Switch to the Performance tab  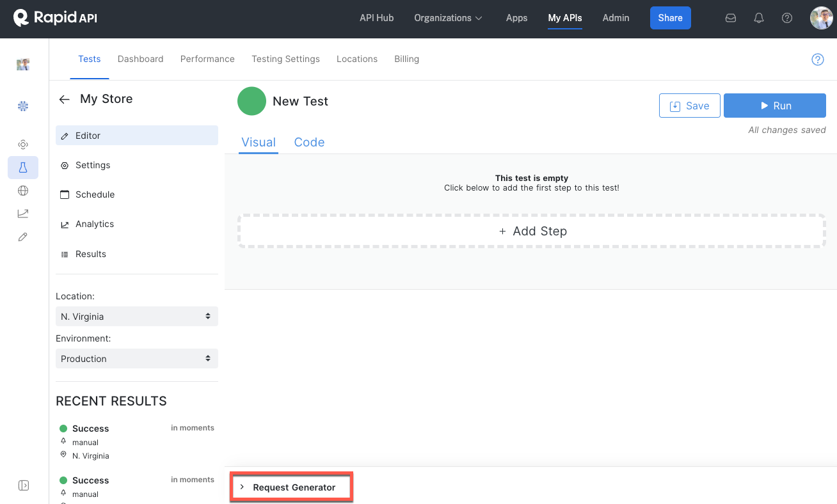(x=207, y=59)
